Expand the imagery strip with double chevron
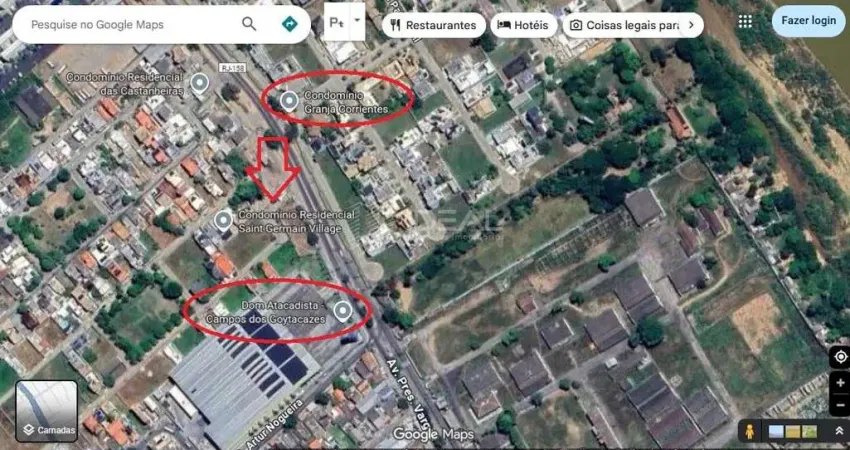This screenshot has height=450, width=850. pyautogui.click(x=839, y=432)
